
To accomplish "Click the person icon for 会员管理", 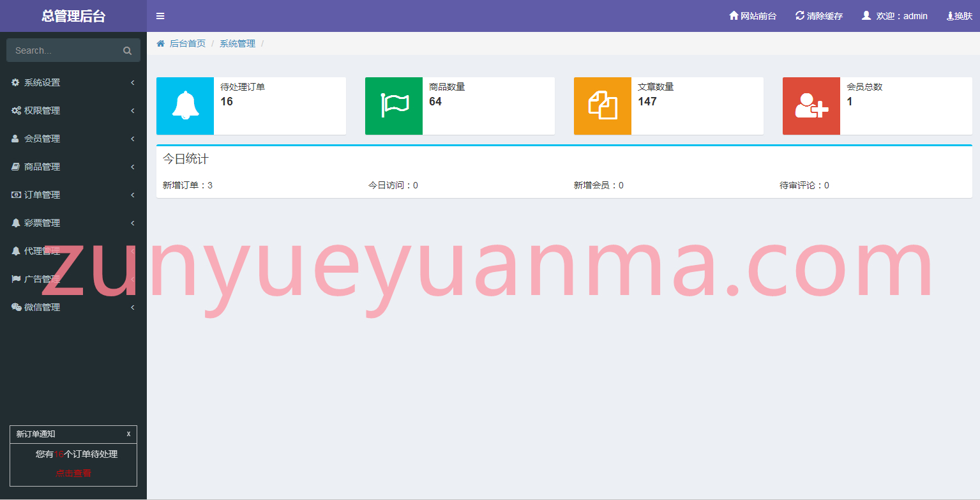I will coord(15,139).
